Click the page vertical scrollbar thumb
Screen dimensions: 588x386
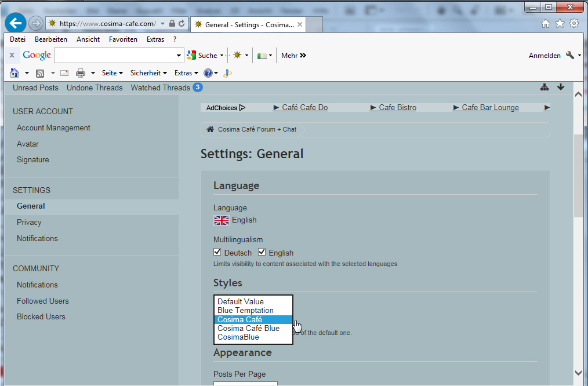pyautogui.click(x=578, y=174)
